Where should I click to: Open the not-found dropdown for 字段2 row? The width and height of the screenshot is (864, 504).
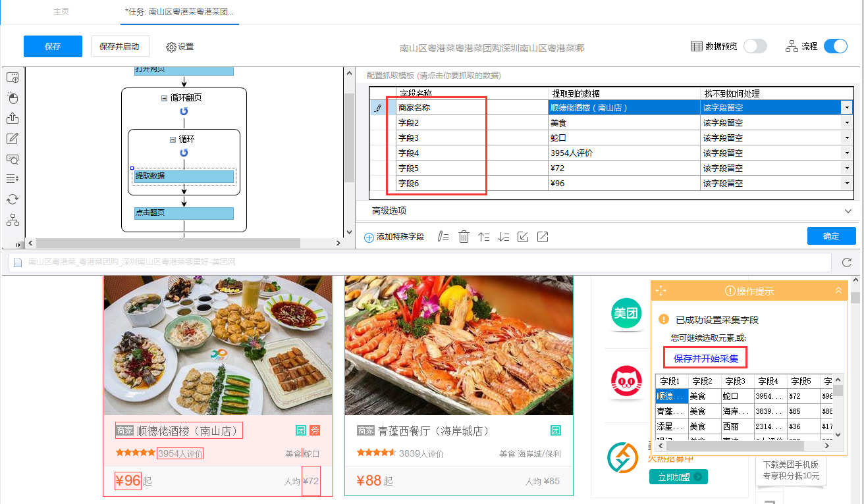click(846, 122)
